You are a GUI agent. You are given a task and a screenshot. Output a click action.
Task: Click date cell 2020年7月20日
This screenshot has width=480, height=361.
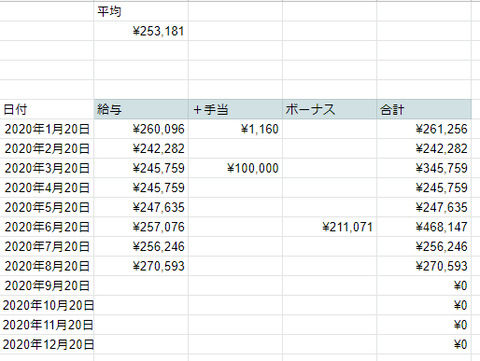[x=47, y=247]
